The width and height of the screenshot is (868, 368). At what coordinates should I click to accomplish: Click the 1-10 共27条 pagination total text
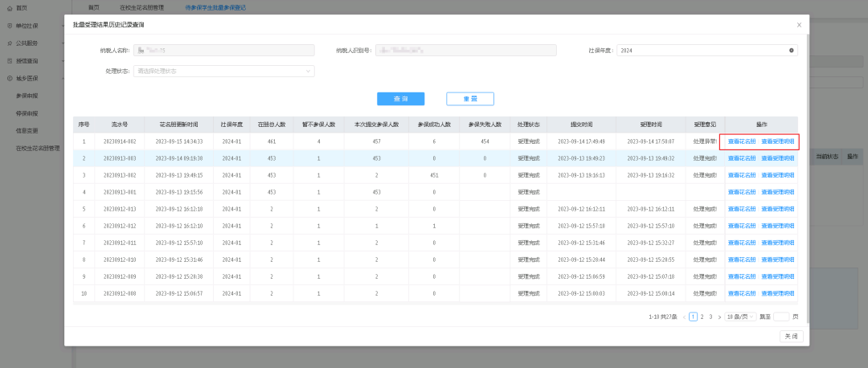(662, 317)
